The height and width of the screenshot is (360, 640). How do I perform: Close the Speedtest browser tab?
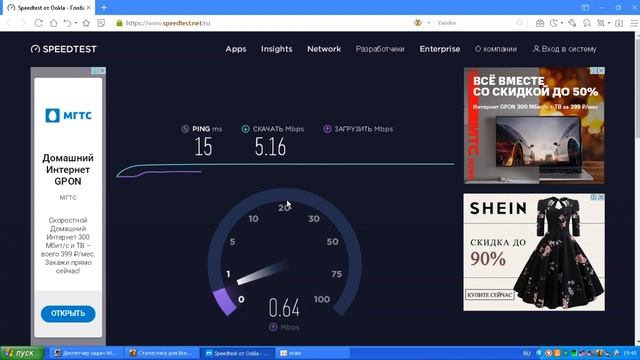[x=89, y=7]
